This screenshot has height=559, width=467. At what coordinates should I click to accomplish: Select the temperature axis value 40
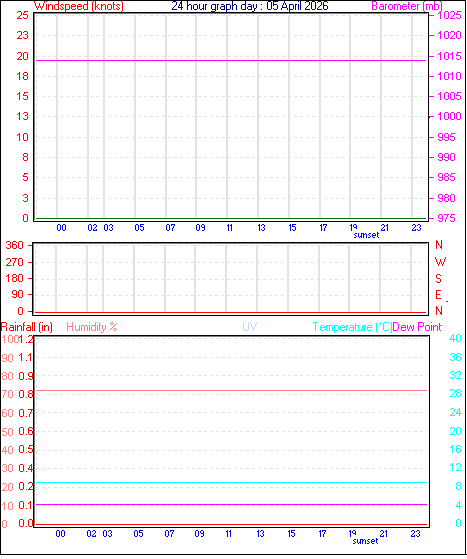[x=456, y=338]
